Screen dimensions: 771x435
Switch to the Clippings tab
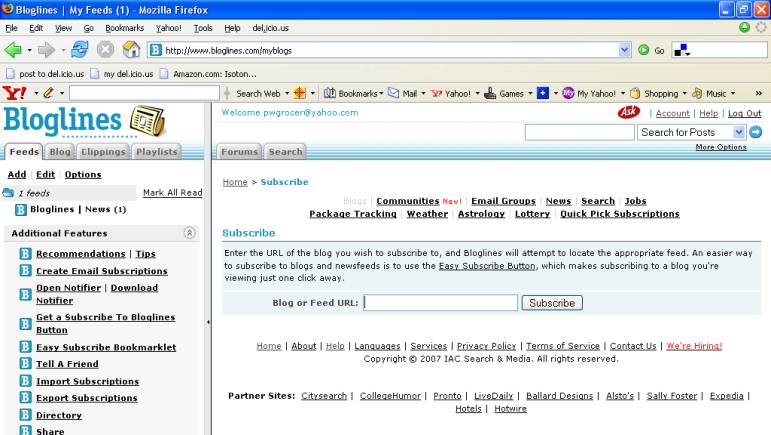[x=103, y=152]
